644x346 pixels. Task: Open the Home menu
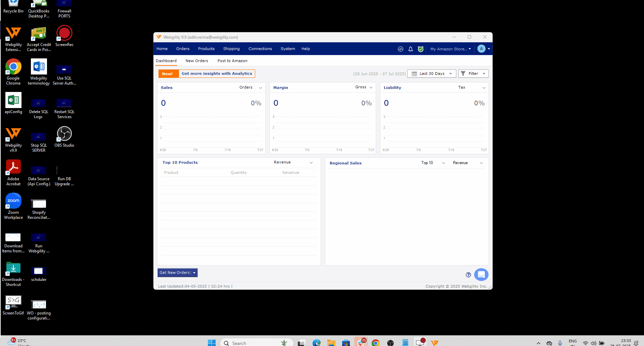coord(162,49)
